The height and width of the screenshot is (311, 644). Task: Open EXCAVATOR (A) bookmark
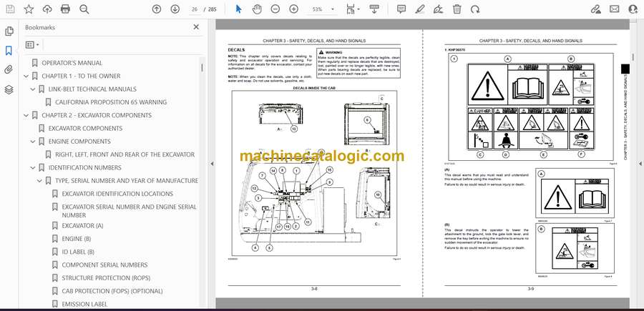point(82,226)
